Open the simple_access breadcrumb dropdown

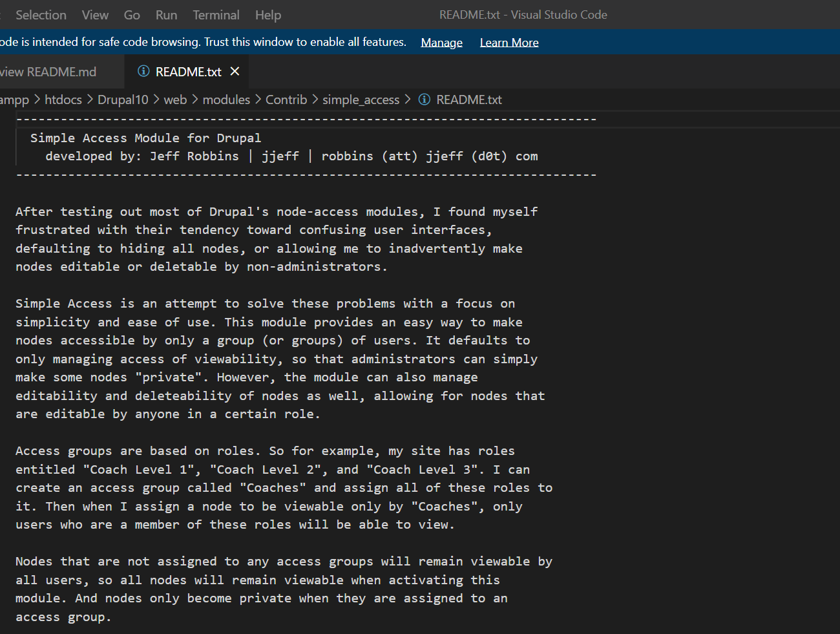[x=361, y=100]
